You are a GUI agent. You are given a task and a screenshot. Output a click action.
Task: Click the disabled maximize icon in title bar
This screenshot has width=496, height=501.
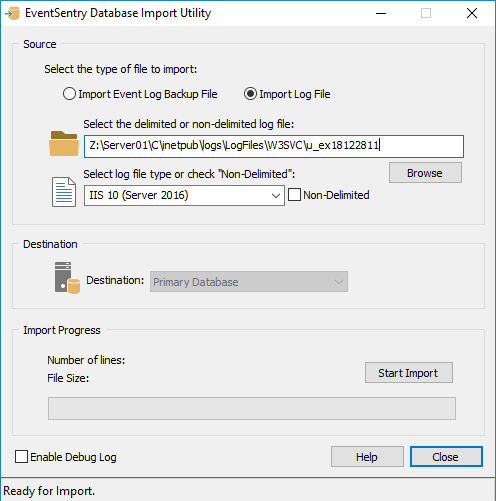coord(426,13)
